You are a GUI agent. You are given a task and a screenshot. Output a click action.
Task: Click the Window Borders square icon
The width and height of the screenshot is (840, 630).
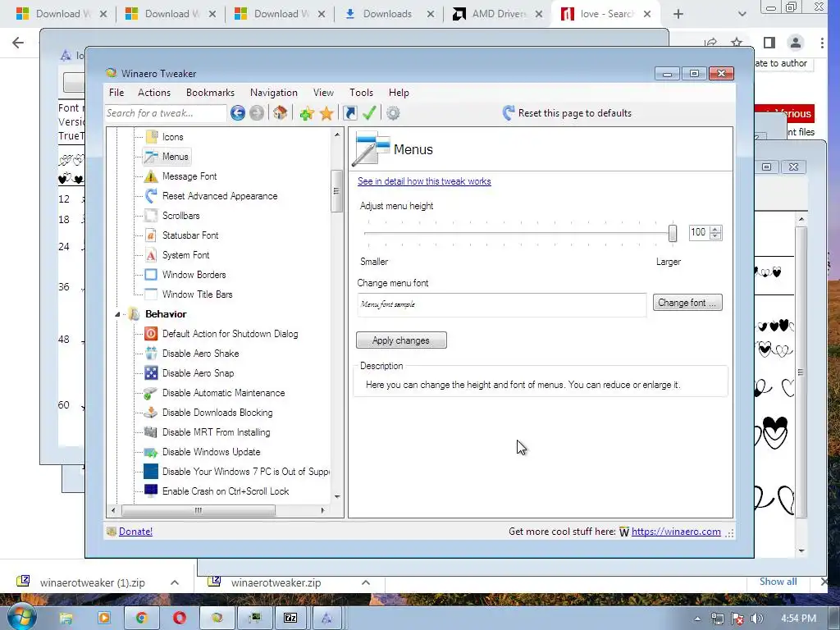tap(151, 275)
